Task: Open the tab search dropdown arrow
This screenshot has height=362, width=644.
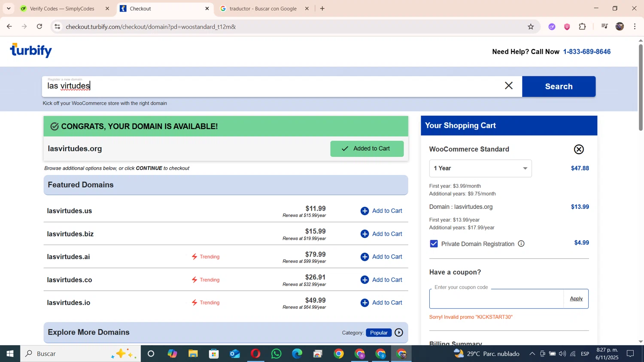Action: point(9,9)
